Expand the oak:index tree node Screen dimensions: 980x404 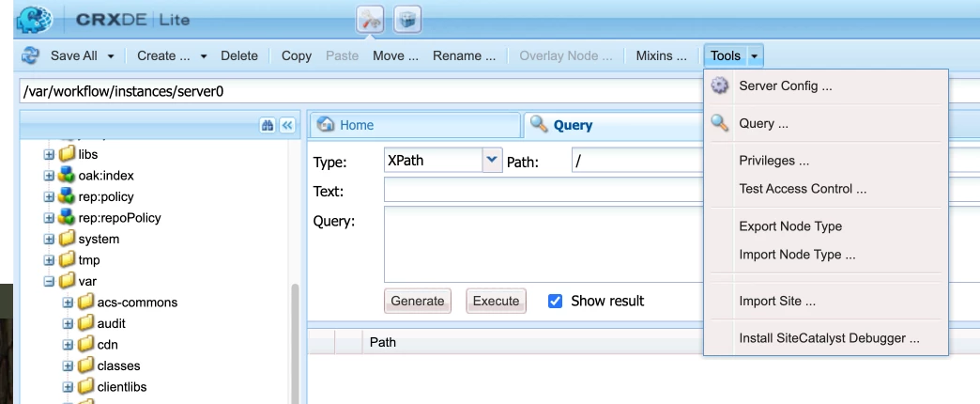tap(49, 176)
